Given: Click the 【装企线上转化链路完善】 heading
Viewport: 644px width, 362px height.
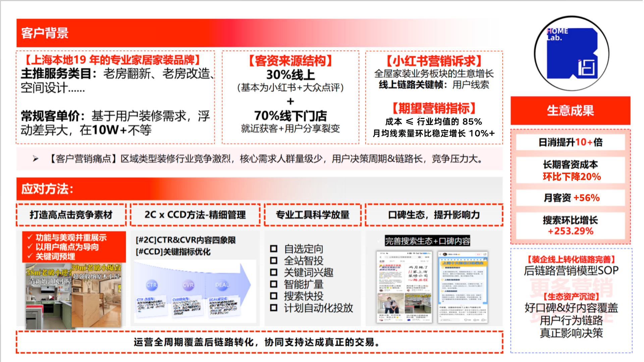Looking at the screenshot, I should click(571, 259).
